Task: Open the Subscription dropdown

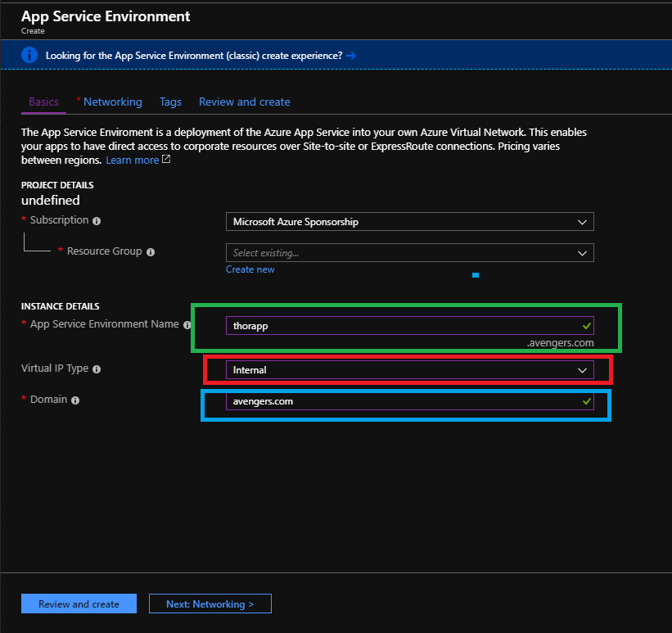Action: [x=410, y=222]
